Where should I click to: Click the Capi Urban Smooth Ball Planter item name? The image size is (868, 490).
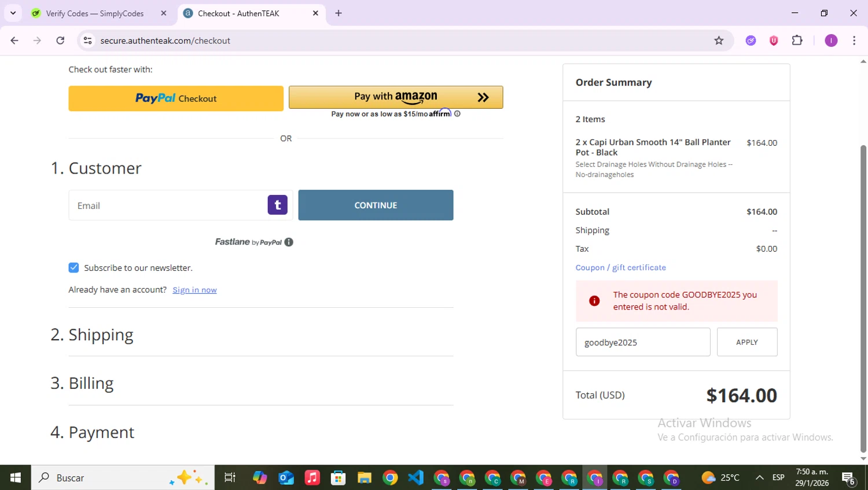653,147
